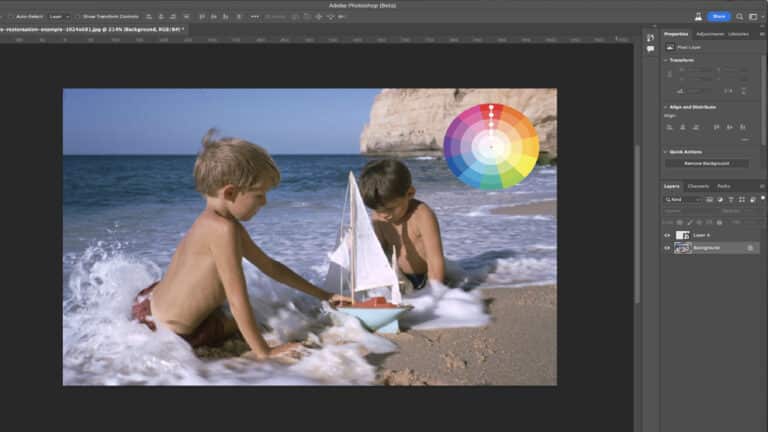Click Align vertical centers in Properties

[x=729, y=127]
